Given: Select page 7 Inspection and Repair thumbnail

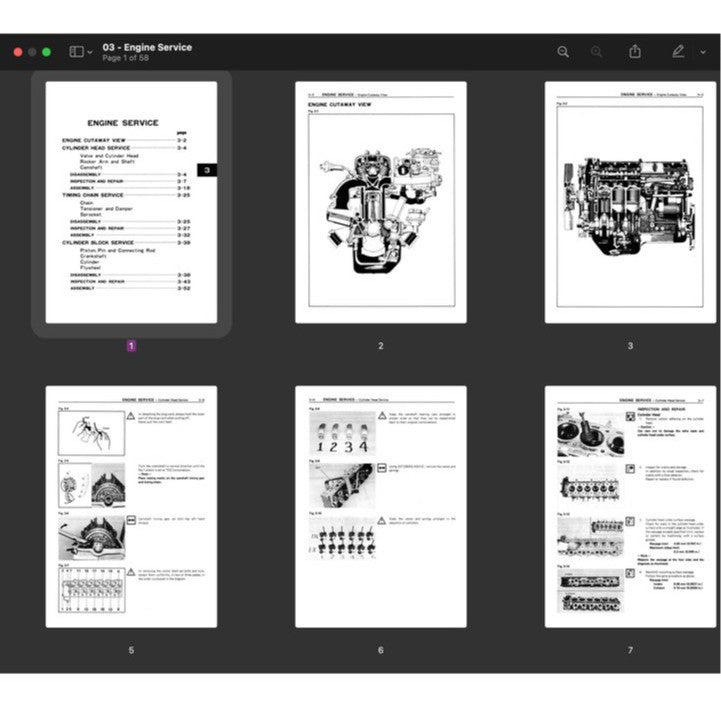Looking at the screenshot, I should [x=630, y=507].
